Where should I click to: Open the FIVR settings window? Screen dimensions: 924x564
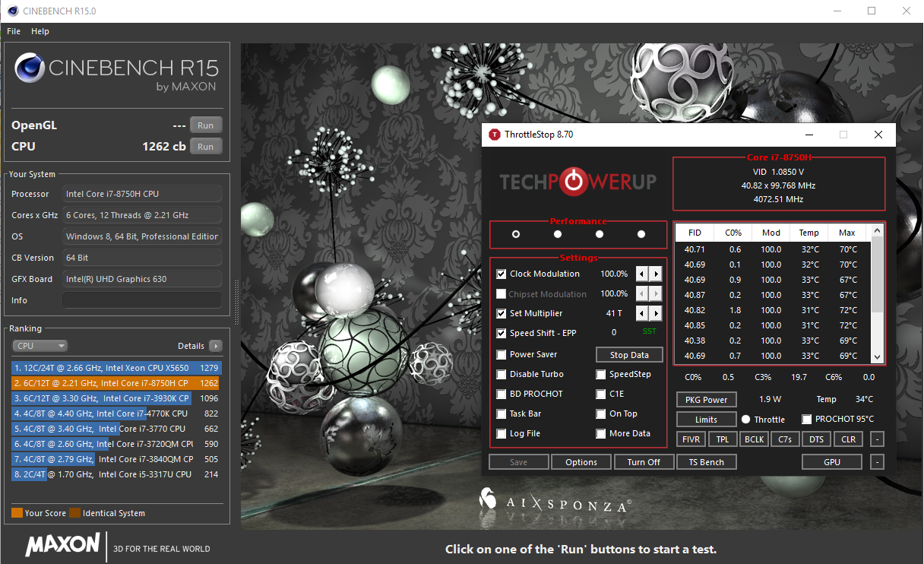tap(690, 439)
